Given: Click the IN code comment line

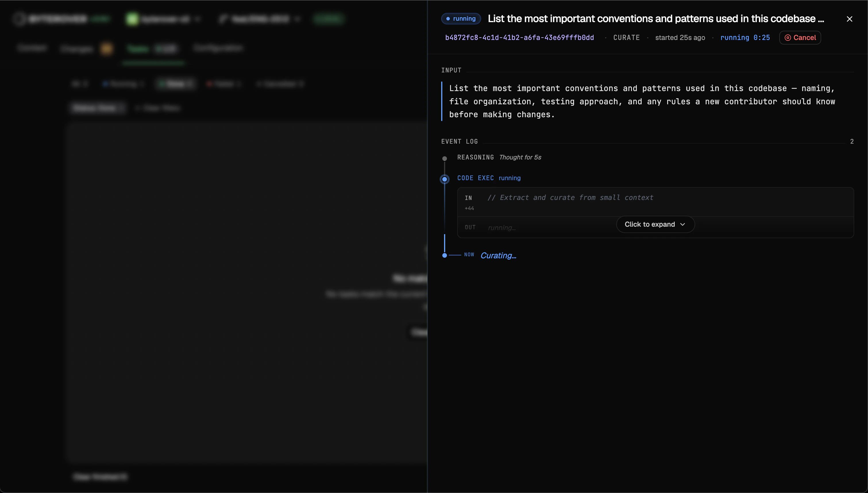Looking at the screenshot, I should click(570, 197).
